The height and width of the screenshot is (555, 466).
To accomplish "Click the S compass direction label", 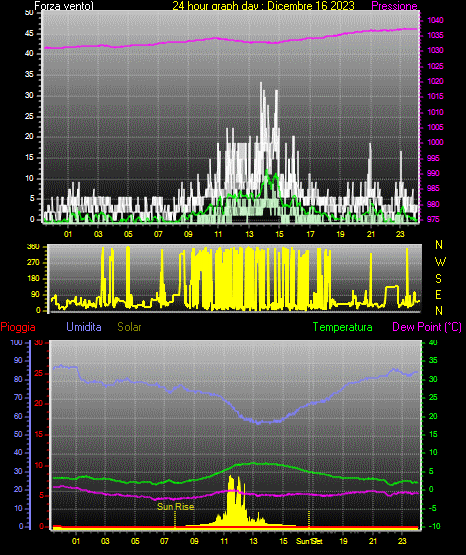I will click(438, 279).
